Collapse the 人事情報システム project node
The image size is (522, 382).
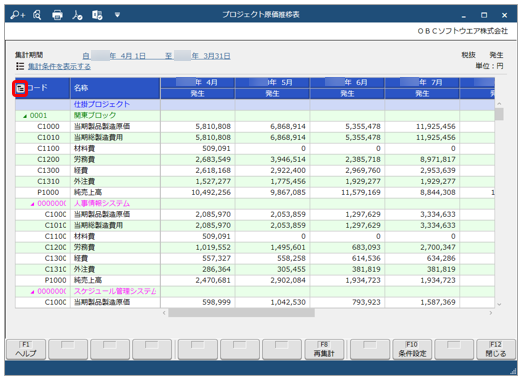point(33,204)
